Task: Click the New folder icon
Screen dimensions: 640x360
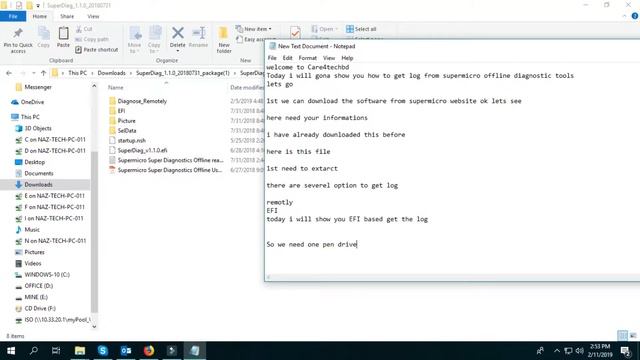Action: point(224,33)
